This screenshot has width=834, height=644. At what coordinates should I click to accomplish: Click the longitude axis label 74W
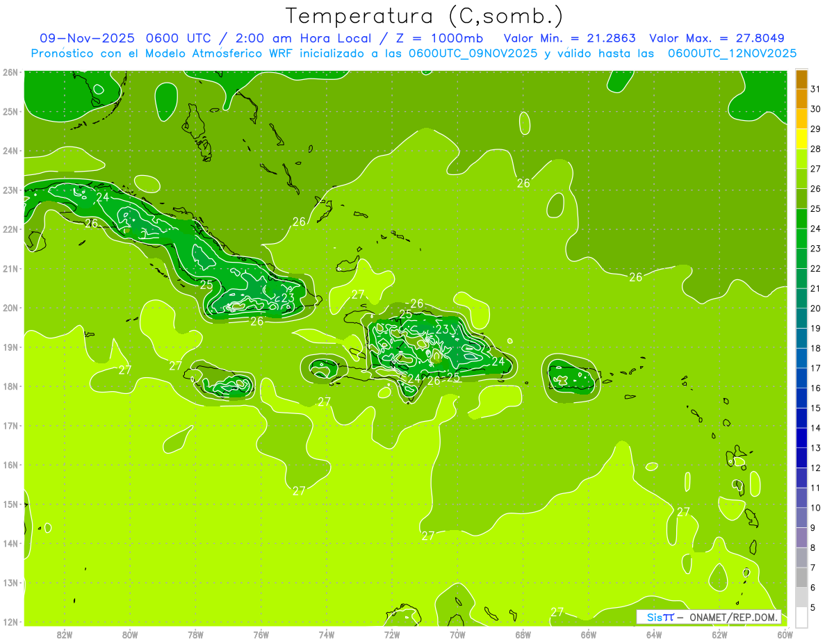click(327, 634)
